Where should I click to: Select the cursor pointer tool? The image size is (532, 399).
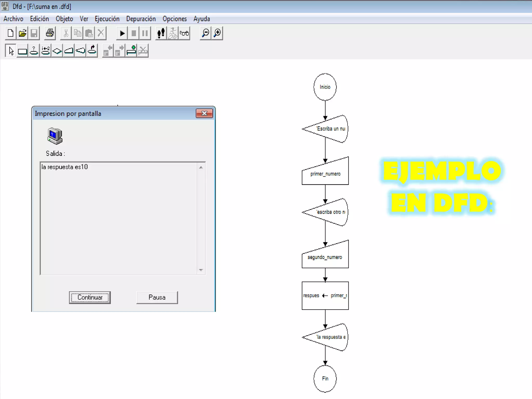tap(11, 51)
